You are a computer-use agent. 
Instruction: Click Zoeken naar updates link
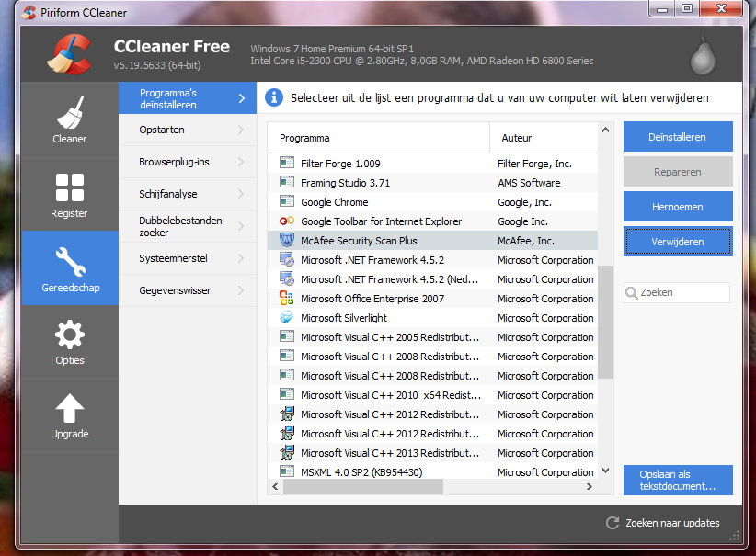(672, 523)
